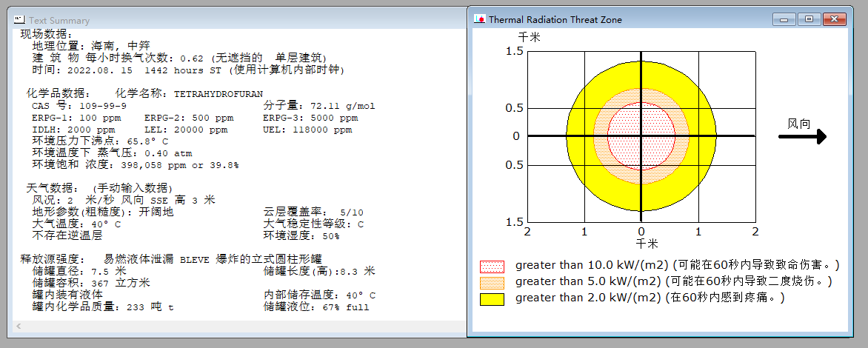The height and width of the screenshot is (348, 868).
Task: Click the greater than 10.0 kW/(m2) legend text
Action: (678, 265)
